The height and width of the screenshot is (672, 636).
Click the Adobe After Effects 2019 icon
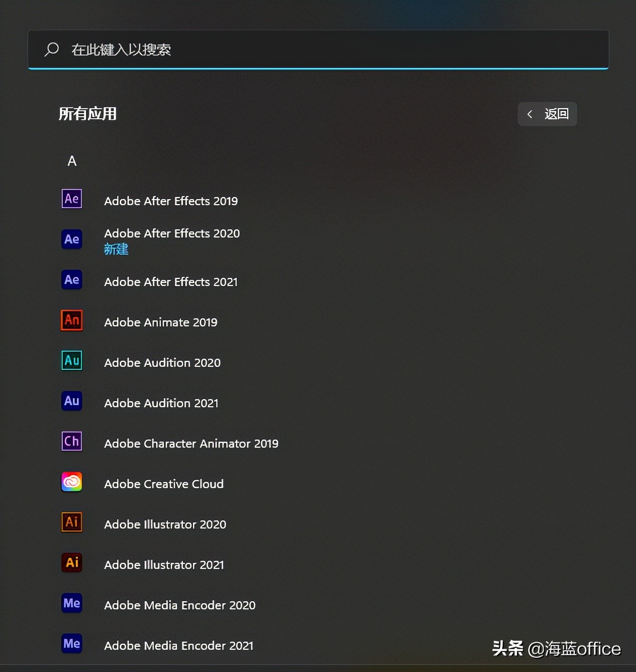(72, 199)
